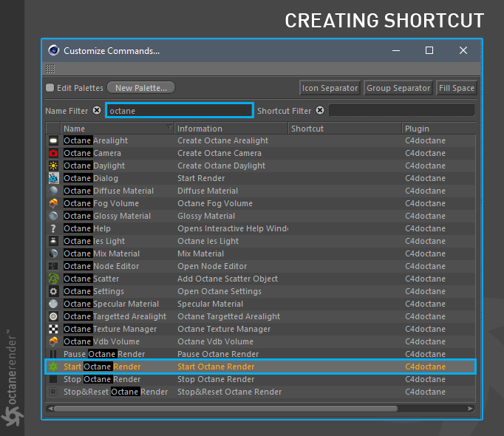Sort by the Shortcut column header
The width and height of the screenshot is (504, 436).
pos(345,129)
